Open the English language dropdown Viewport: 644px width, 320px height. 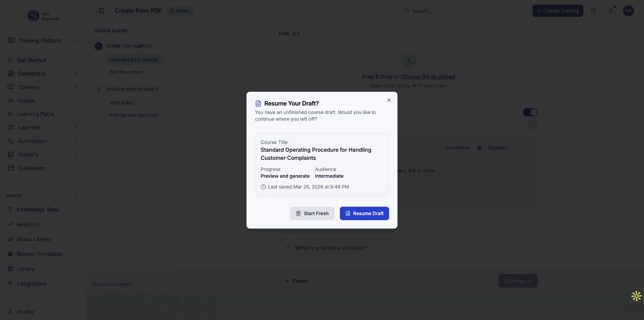click(x=501, y=148)
